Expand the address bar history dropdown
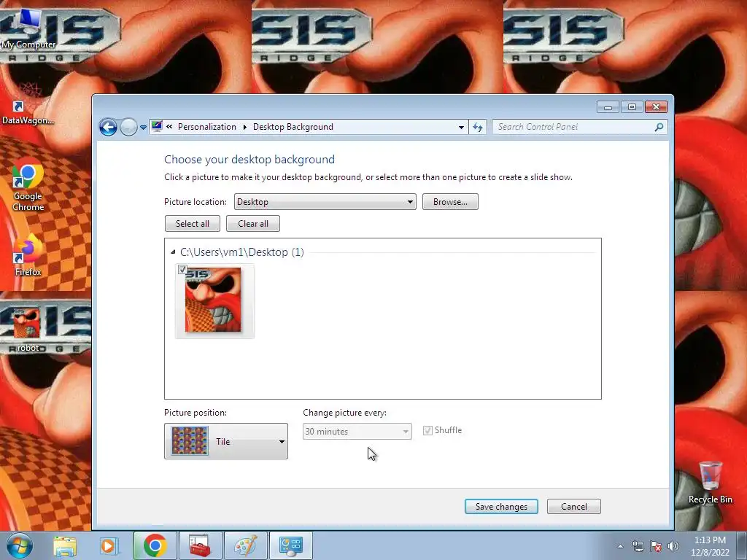 (461, 127)
